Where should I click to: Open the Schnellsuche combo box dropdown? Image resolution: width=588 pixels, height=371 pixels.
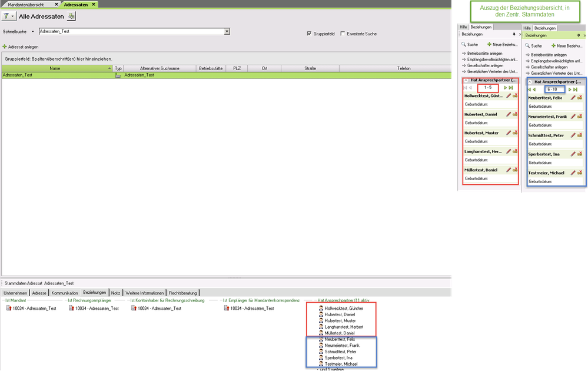(227, 31)
